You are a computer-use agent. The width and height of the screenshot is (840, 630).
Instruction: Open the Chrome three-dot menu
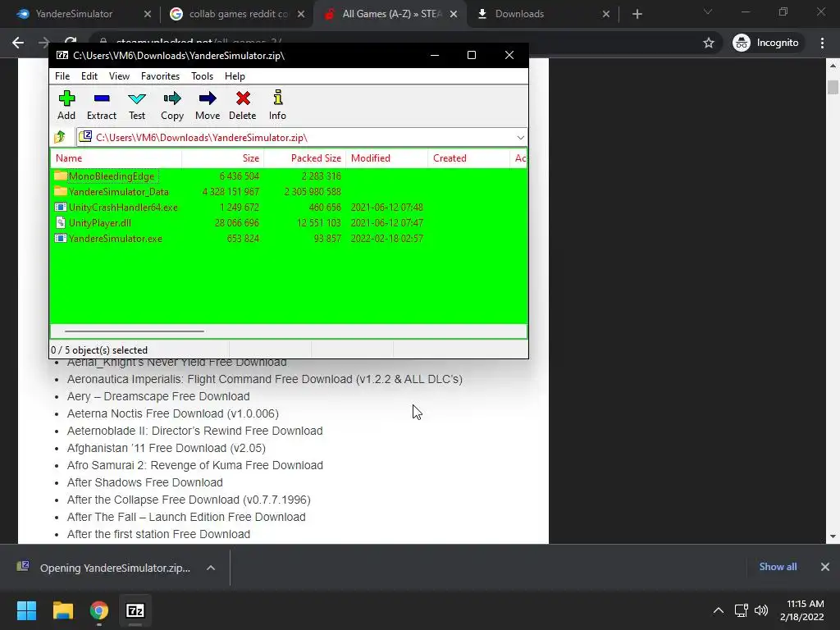[x=822, y=43]
